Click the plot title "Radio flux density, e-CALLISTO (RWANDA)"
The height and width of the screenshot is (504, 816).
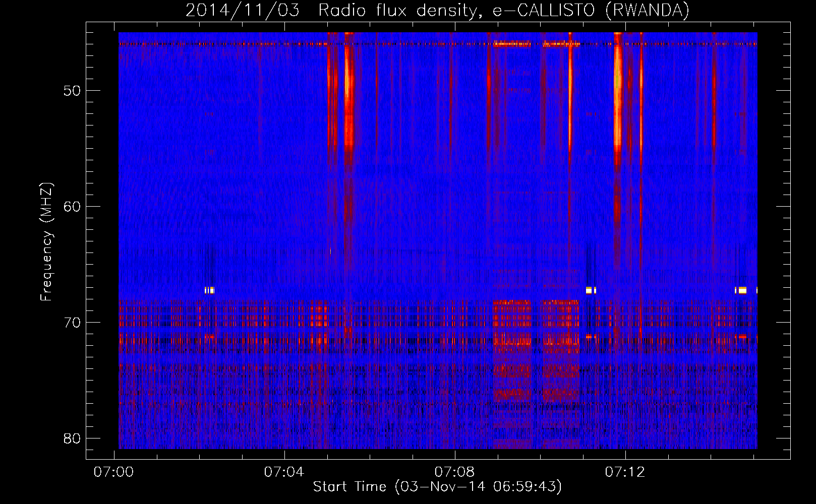click(x=504, y=11)
